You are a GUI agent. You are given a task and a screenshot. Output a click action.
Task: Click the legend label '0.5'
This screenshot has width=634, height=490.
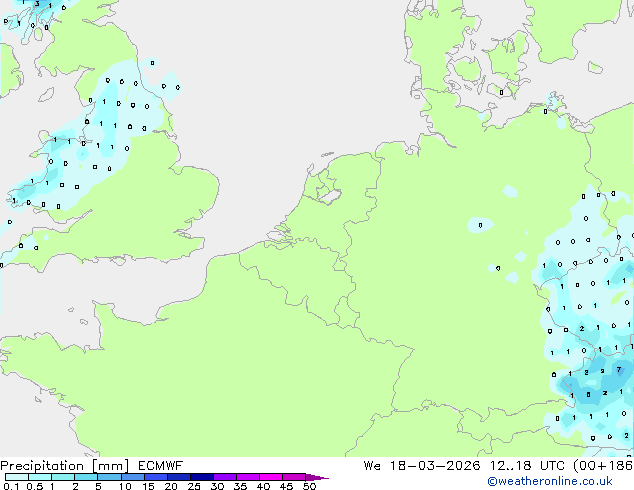click(x=35, y=486)
